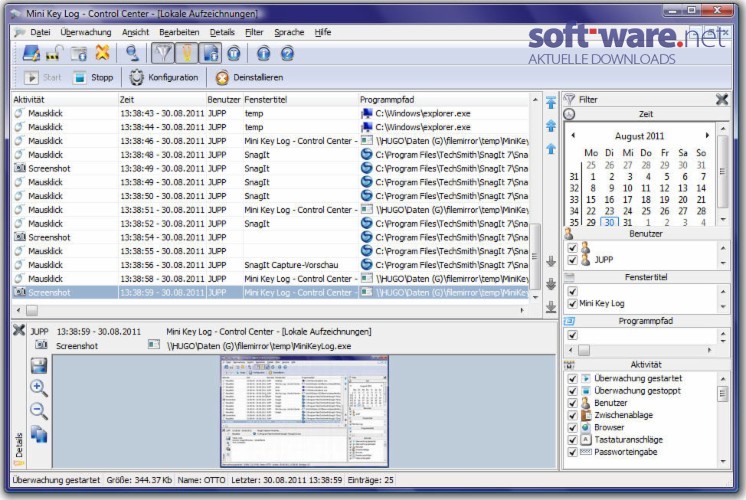The height and width of the screenshot is (500, 746).
Task: Close the Filter panel
Action: click(722, 99)
